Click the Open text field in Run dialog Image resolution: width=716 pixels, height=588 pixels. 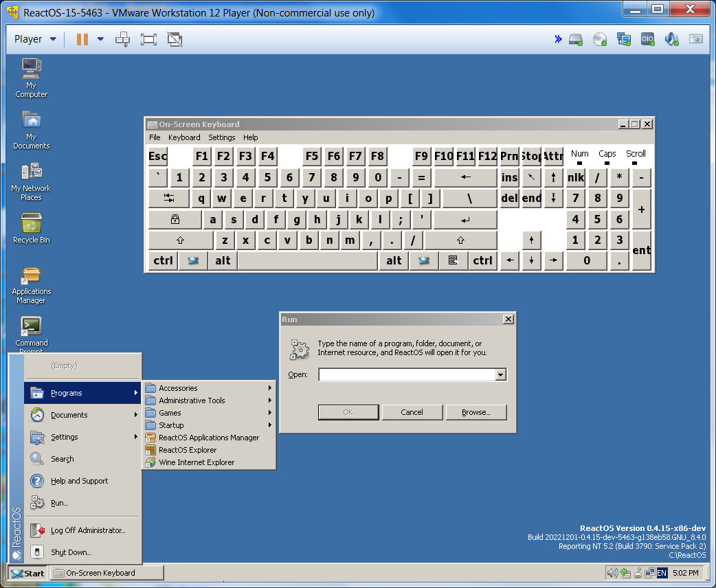(x=407, y=375)
